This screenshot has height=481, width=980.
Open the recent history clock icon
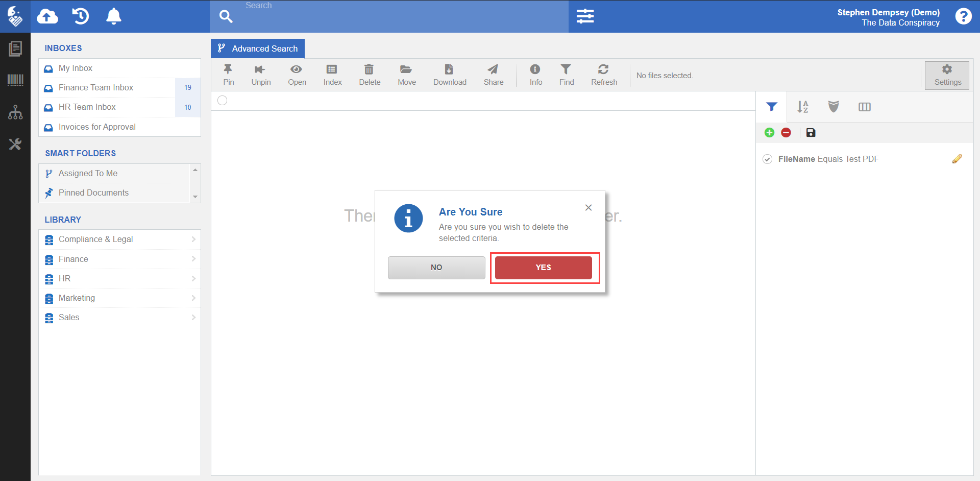coord(81,16)
